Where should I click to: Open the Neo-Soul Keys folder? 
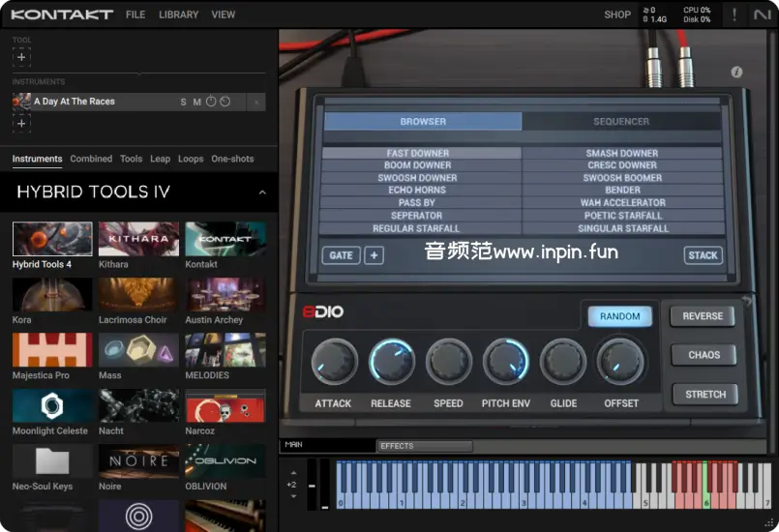point(52,461)
